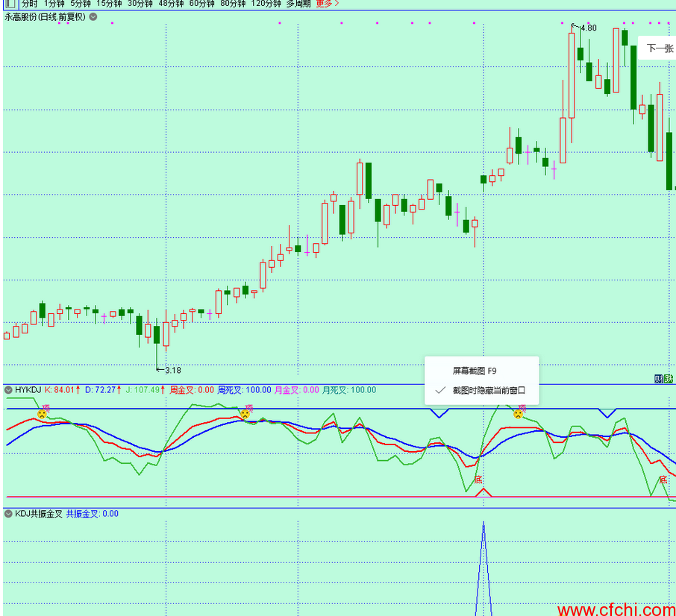Click the leftmost sad-face 顶 signal icon
The width and height of the screenshot is (676, 616).
42,415
